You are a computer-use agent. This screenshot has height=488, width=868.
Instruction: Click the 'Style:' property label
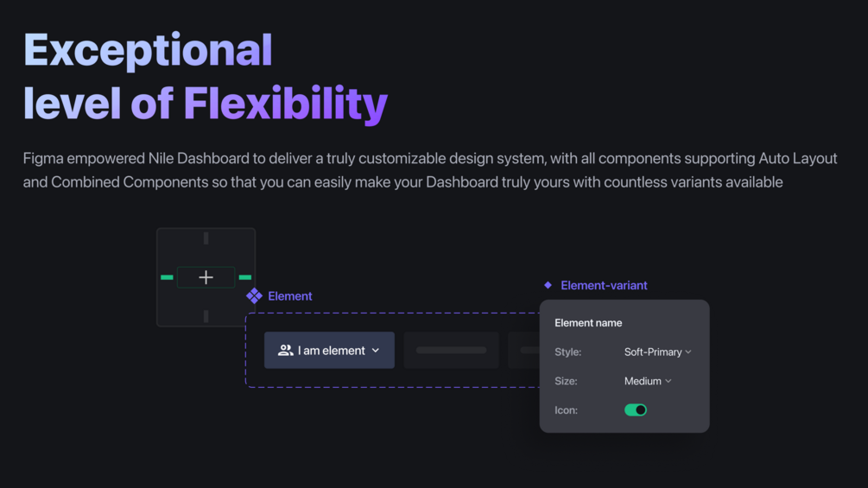[x=568, y=352]
